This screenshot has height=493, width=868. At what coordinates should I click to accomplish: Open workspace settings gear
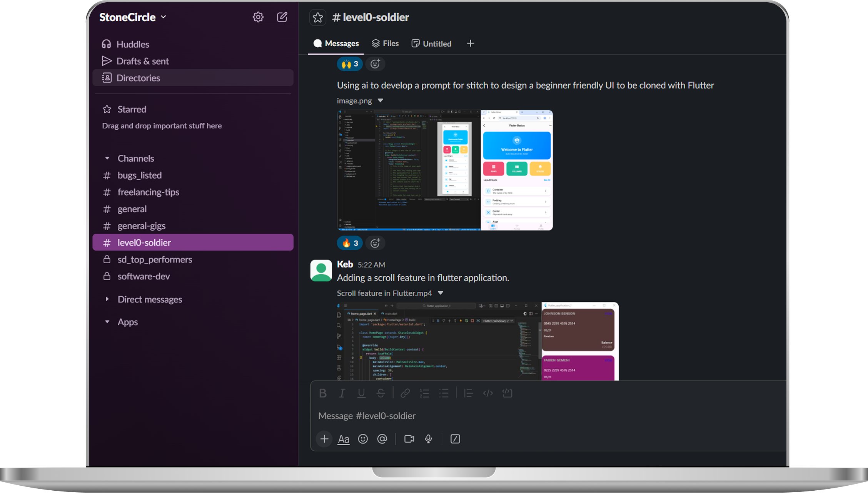pyautogui.click(x=258, y=17)
